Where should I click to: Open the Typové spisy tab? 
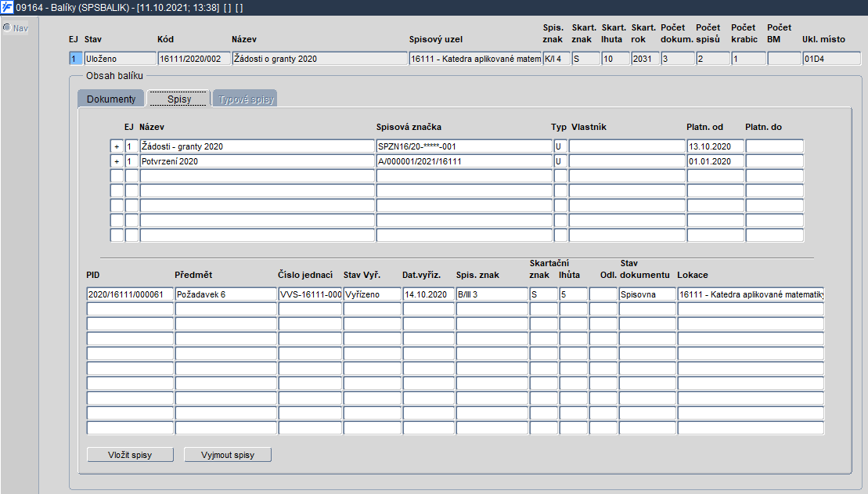pyautogui.click(x=245, y=99)
